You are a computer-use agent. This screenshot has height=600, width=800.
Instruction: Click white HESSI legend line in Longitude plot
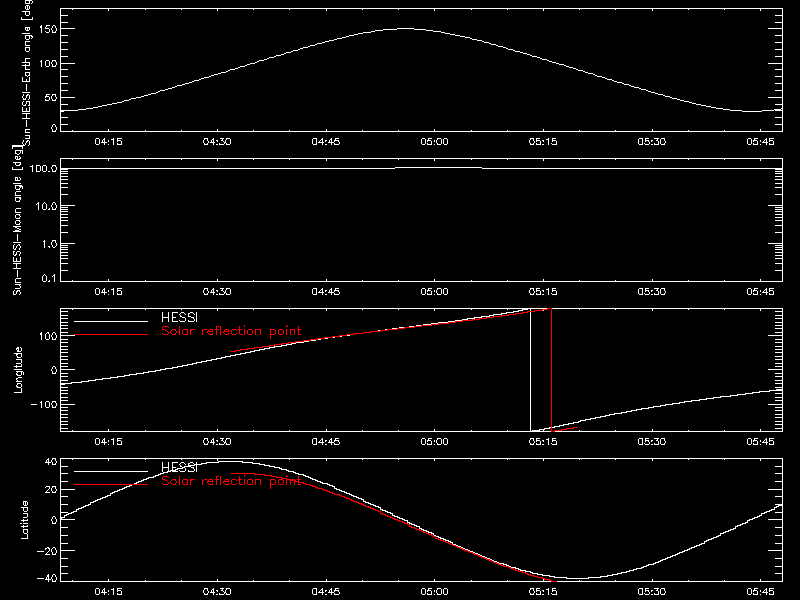[x=111, y=321]
